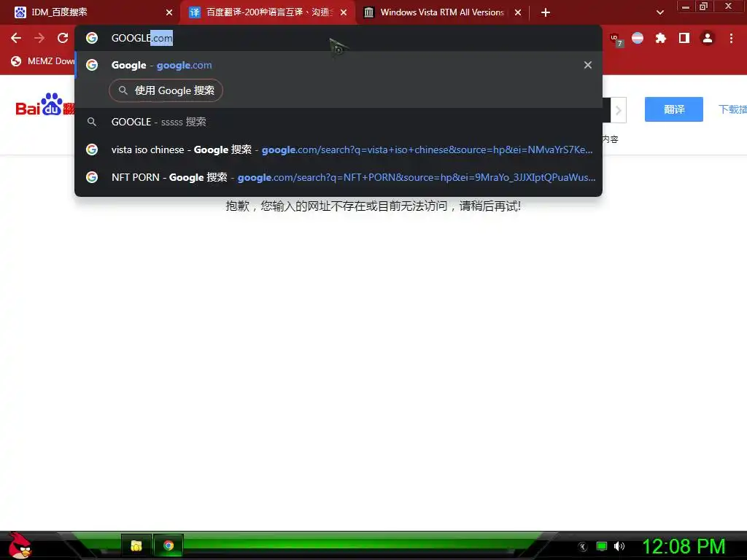Click the error message 抱歉，您输入的网址不存在
The width and height of the screenshot is (747, 560).
373,206
